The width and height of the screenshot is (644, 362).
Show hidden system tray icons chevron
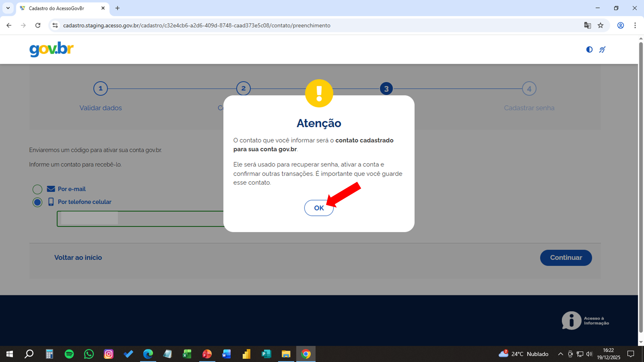point(561,354)
